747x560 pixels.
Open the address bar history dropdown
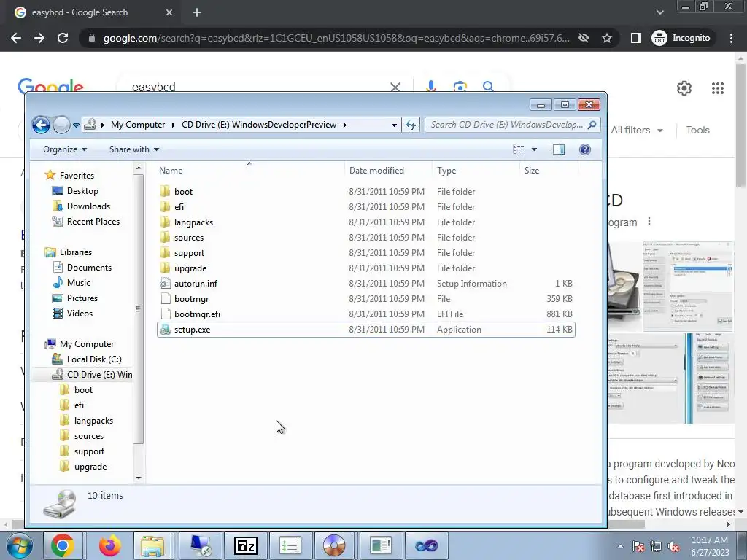coord(394,125)
